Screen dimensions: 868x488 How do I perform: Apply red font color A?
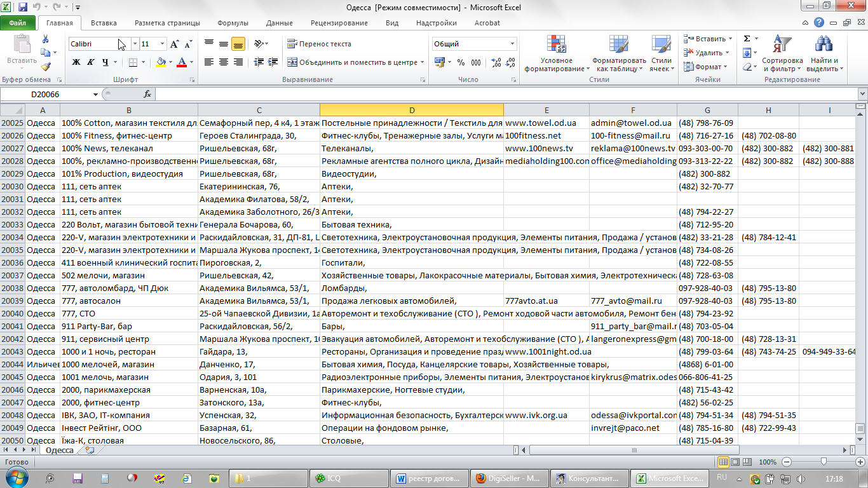182,62
